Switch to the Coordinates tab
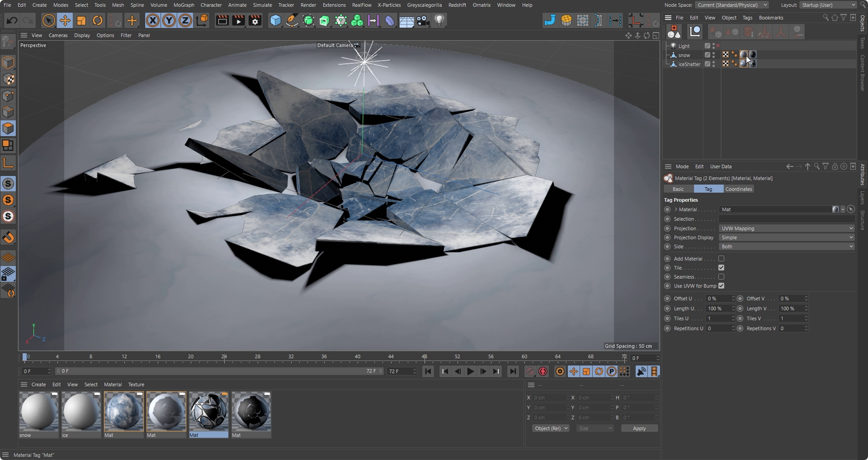Viewport: 868px width, 460px height. (x=738, y=189)
